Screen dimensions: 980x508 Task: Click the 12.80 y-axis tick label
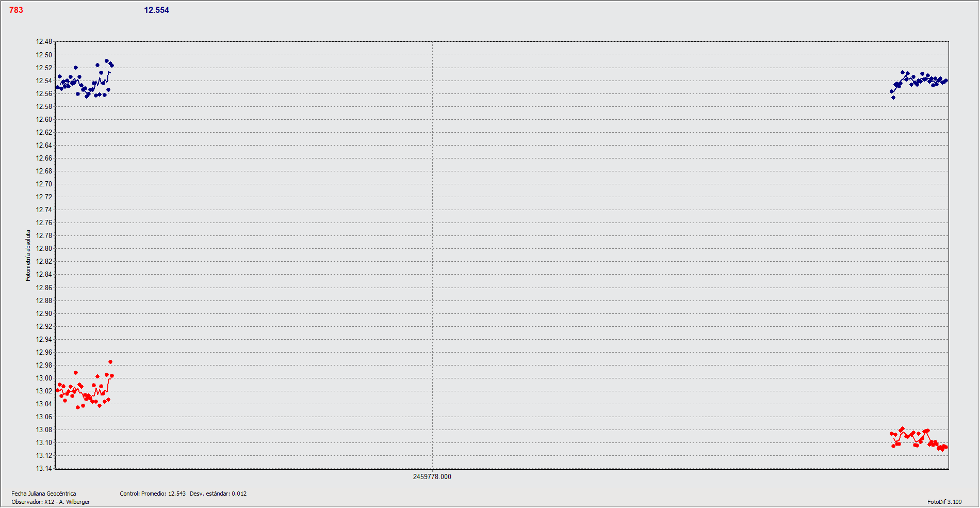click(x=44, y=249)
